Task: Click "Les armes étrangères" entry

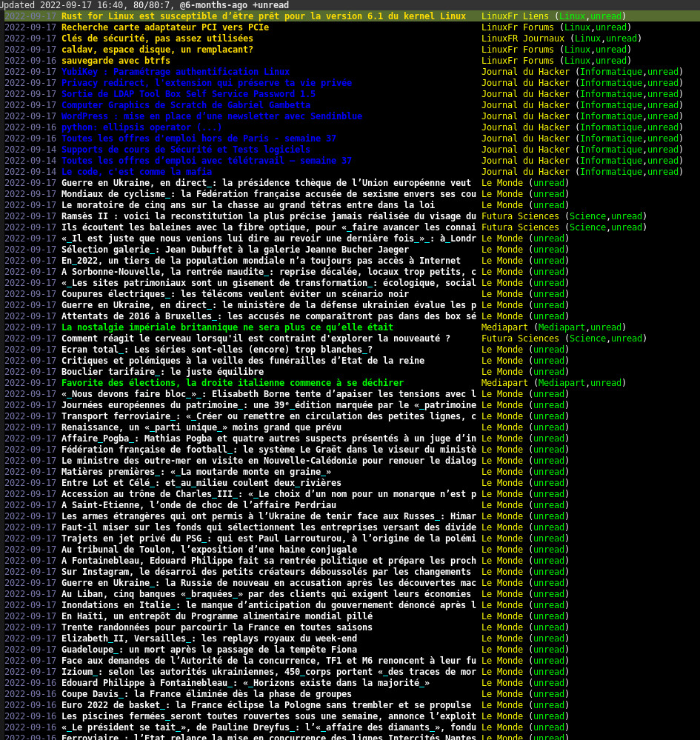Action: [269, 516]
